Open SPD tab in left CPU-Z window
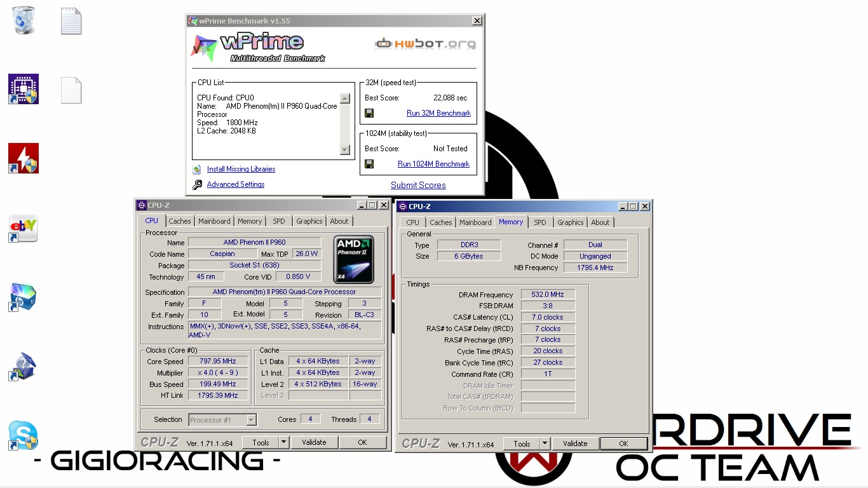Image resolution: width=868 pixels, height=488 pixels. coord(279,221)
